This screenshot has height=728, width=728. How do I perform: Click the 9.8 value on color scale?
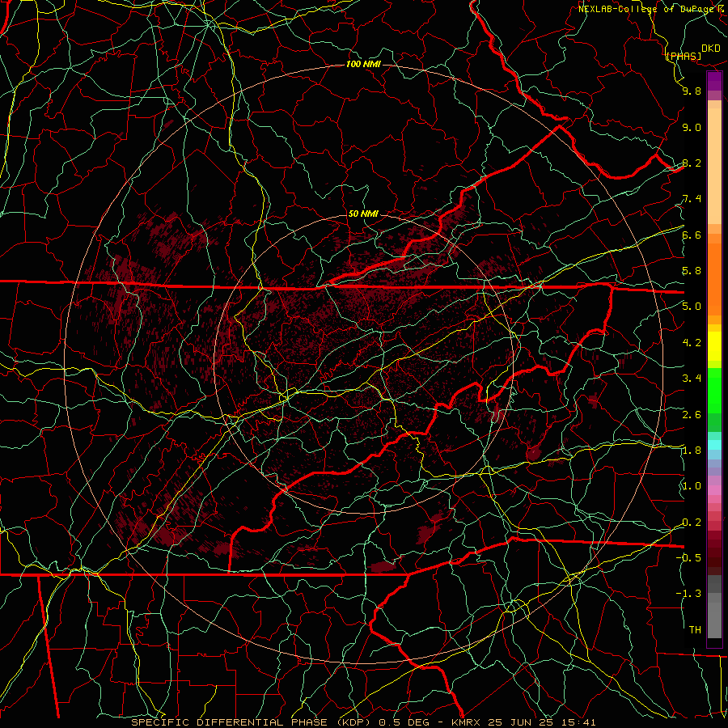[692, 91]
